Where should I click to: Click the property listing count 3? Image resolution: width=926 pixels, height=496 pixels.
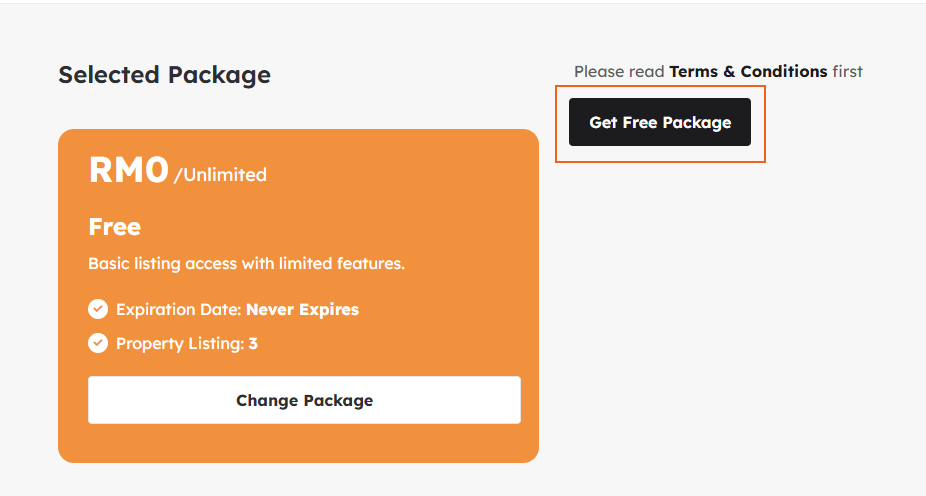pyautogui.click(x=253, y=343)
